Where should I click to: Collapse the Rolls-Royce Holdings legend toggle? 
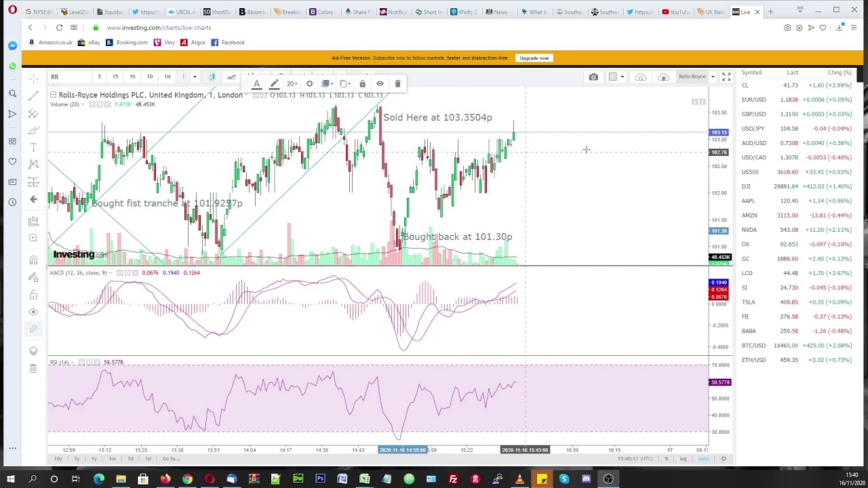pyautogui.click(x=53, y=95)
